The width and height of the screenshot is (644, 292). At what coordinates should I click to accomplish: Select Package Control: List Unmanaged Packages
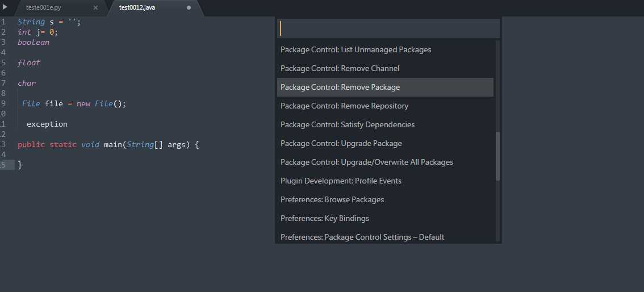(356, 50)
